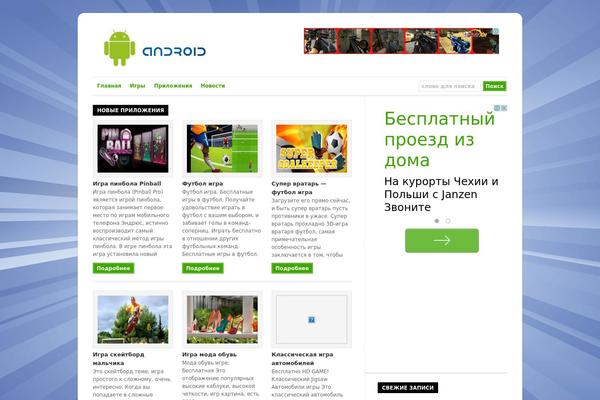Open Классическая игра автомобилей title link
600x400 pixels.
click(302, 359)
